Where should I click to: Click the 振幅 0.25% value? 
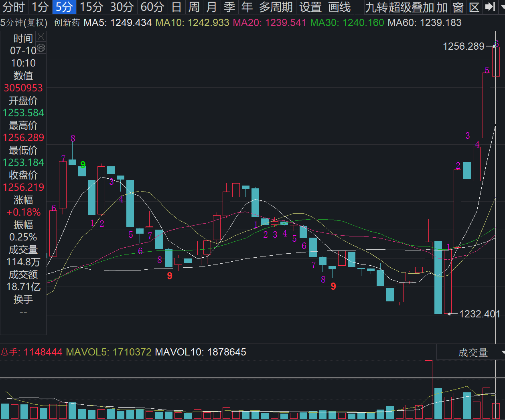pyautogui.click(x=23, y=237)
